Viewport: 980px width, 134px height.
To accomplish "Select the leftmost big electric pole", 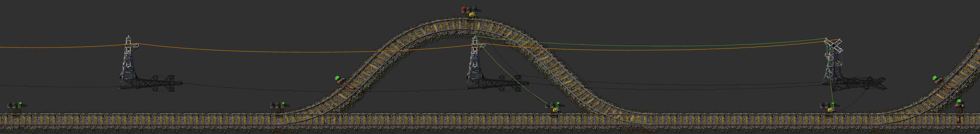I will point(129,63).
